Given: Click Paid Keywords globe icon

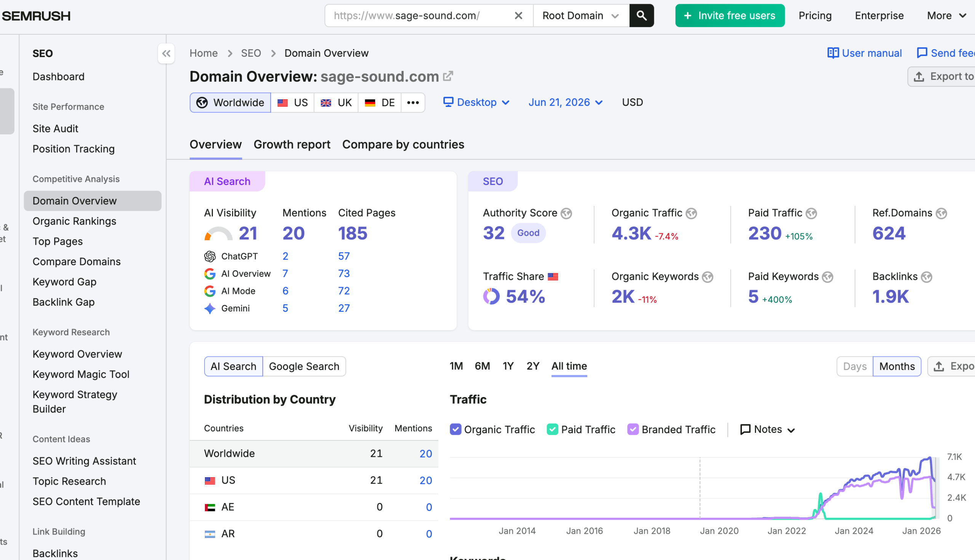Looking at the screenshot, I should coord(828,277).
